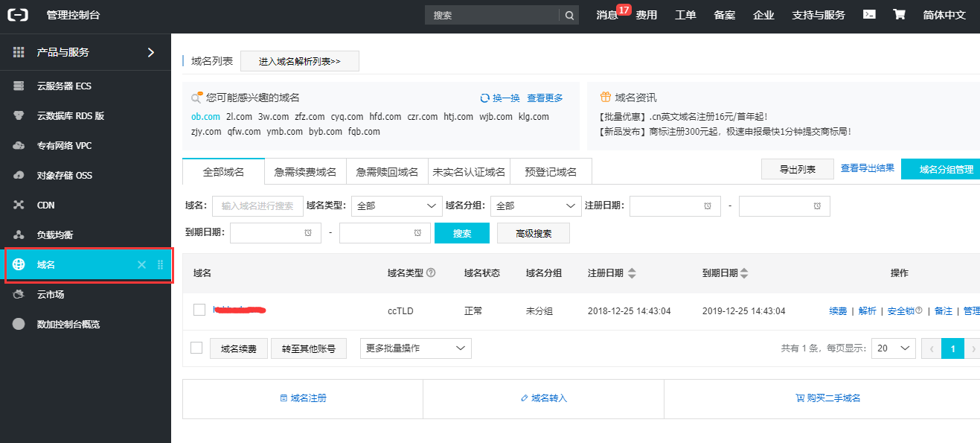Switch to the 急需赎回域名 tab
The width and height of the screenshot is (980, 443).
coord(387,171)
